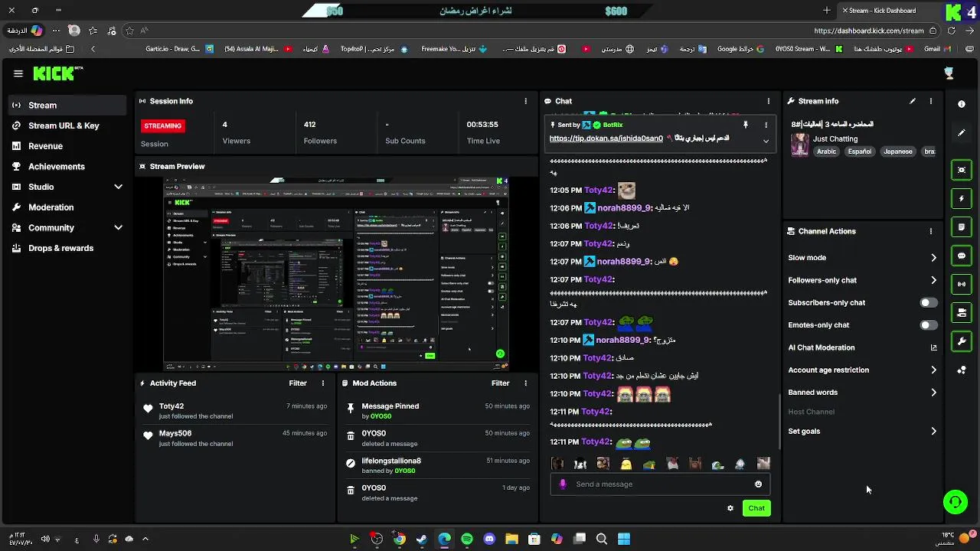This screenshot has width=980, height=551.
Task: Click the purple microphone icon in message box
Action: click(563, 484)
